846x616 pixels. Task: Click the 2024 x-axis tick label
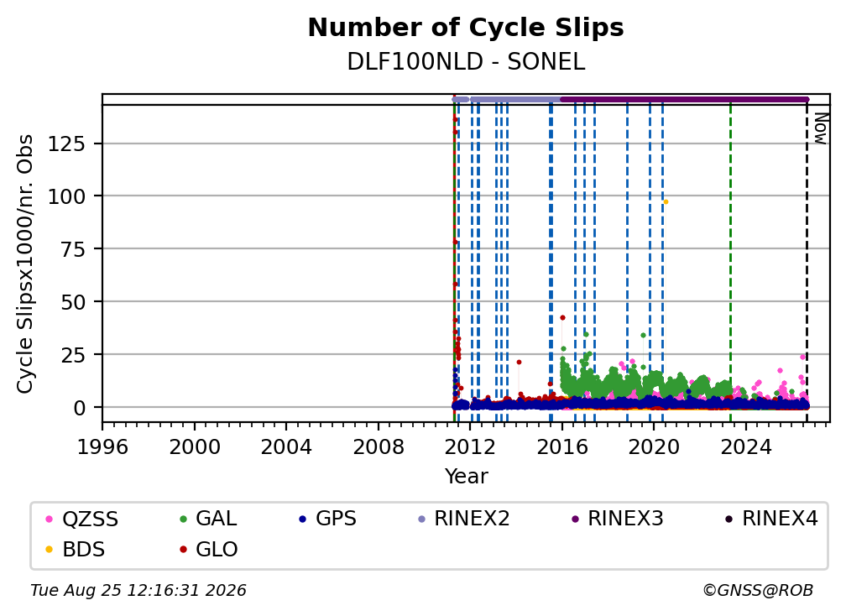point(745,446)
